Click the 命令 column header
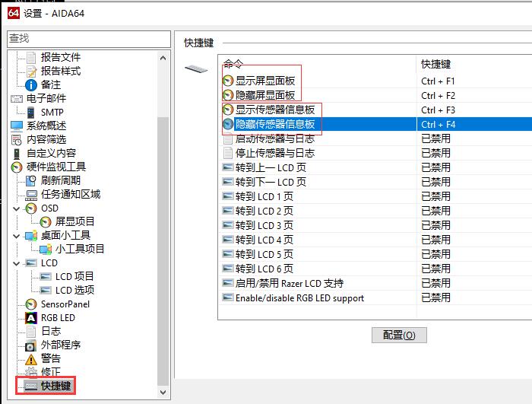This screenshot has height=404, width=532. pos(317,64)
